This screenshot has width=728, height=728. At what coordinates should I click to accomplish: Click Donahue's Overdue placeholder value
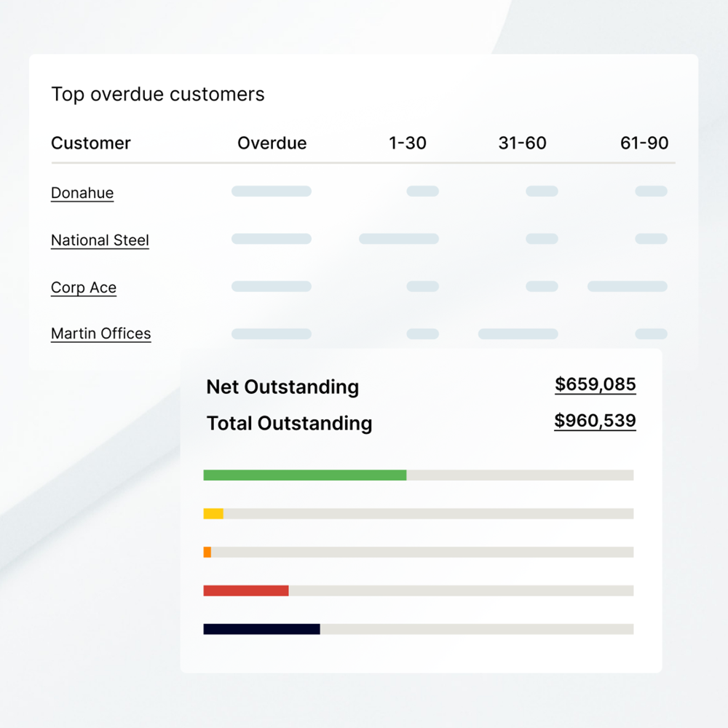(272, 191)
